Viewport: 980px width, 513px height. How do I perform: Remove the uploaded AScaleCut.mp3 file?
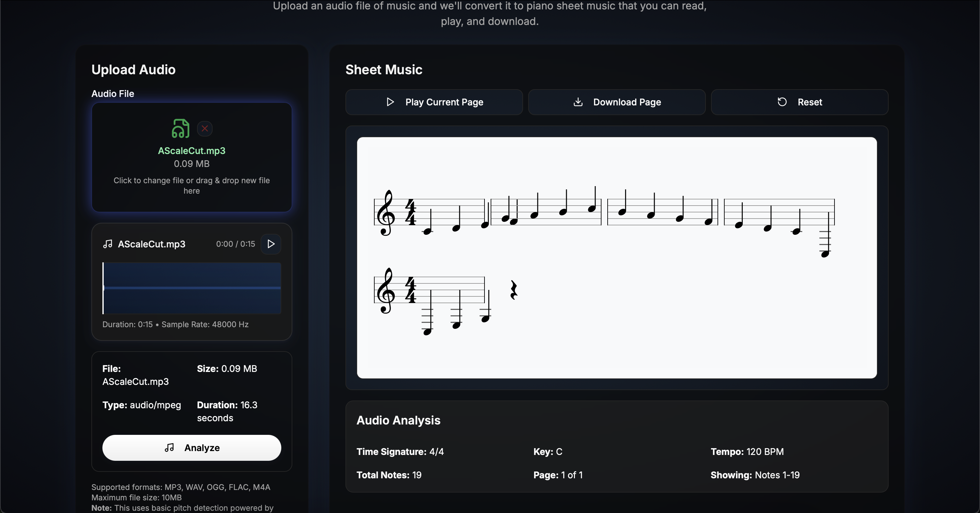(205, 129)
